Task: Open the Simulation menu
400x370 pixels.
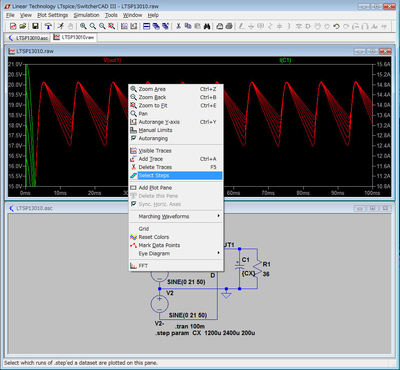Action: 87,15
